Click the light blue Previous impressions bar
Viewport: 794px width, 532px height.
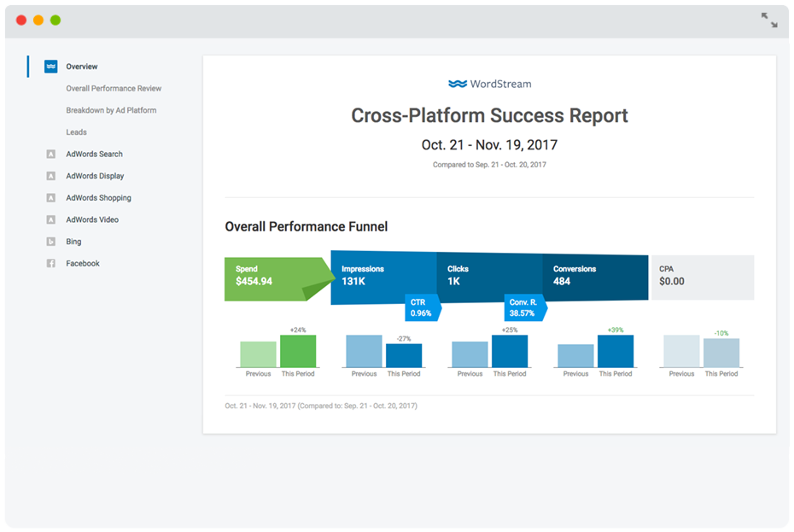click(364, 351)
